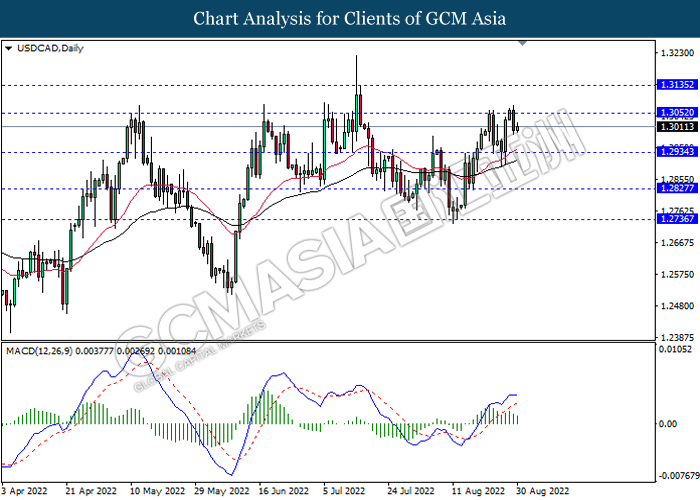Select the 1.27367 support level label
The height and width of the screenshot is (500, 700).
(677, 218)
